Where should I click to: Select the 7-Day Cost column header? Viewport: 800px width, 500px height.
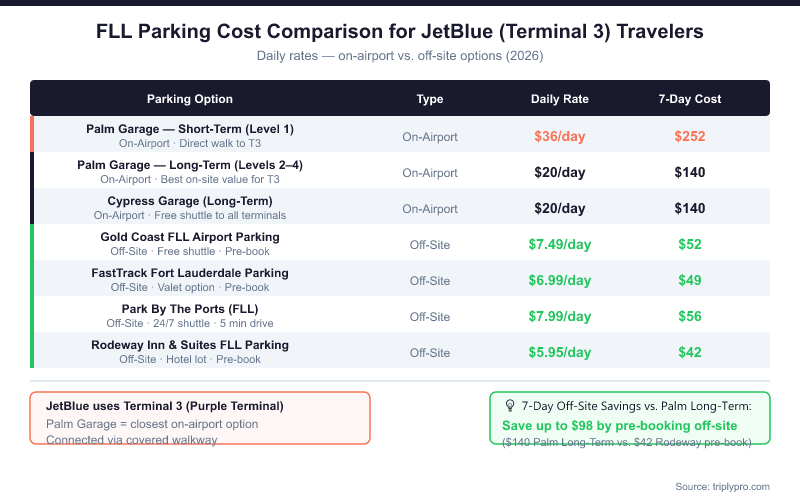(690, 99)
